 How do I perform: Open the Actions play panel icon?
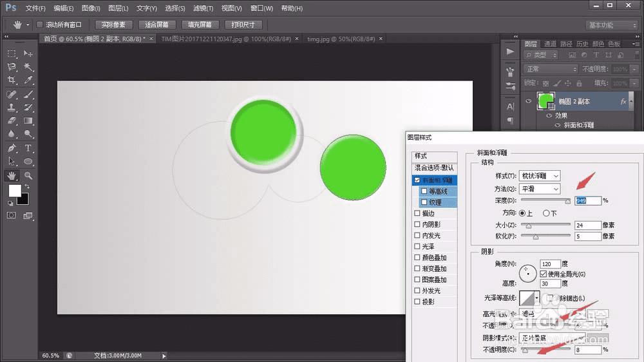(510, 52)
